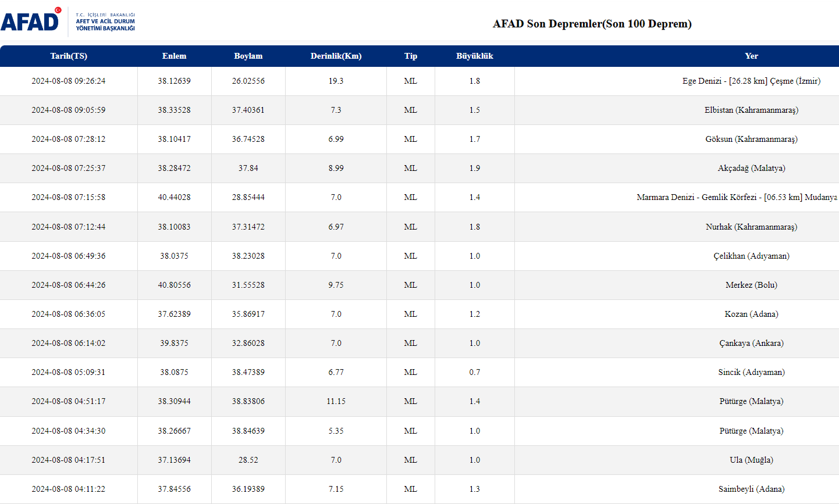This screenshot has height=504, width=839.
Task: Click depth value 7.15
Action: coord(336,489)
